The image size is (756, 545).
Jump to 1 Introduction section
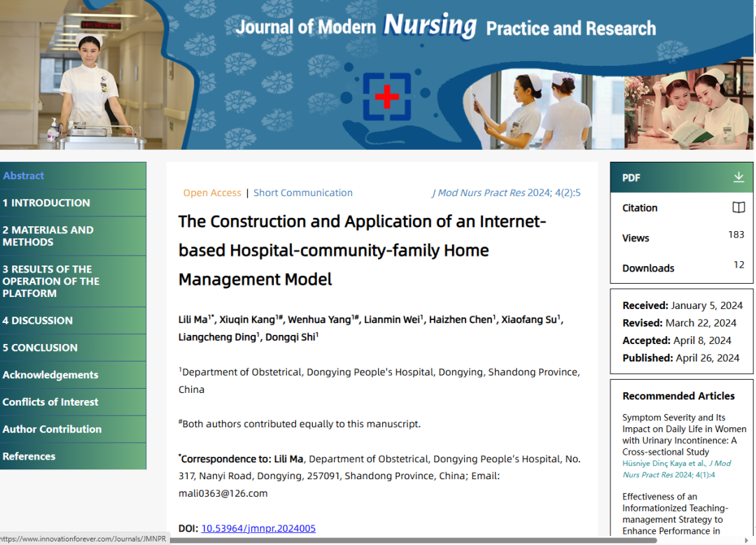73,203
